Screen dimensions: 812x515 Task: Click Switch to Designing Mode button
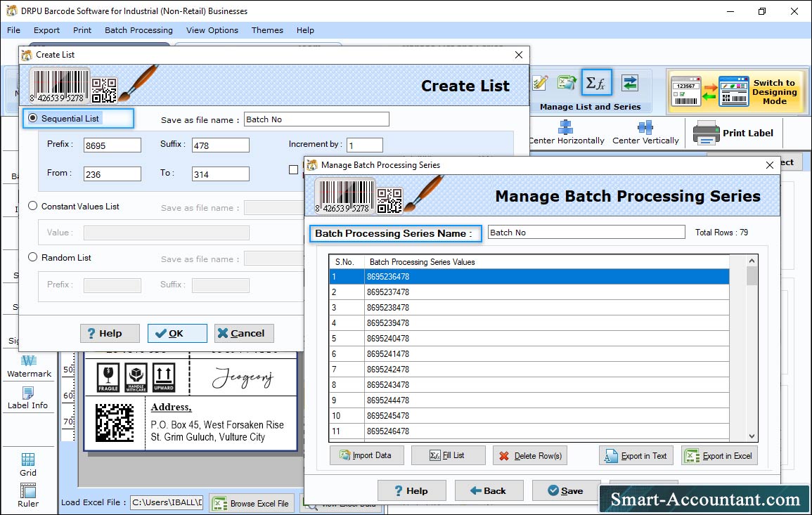click(737, 91)
